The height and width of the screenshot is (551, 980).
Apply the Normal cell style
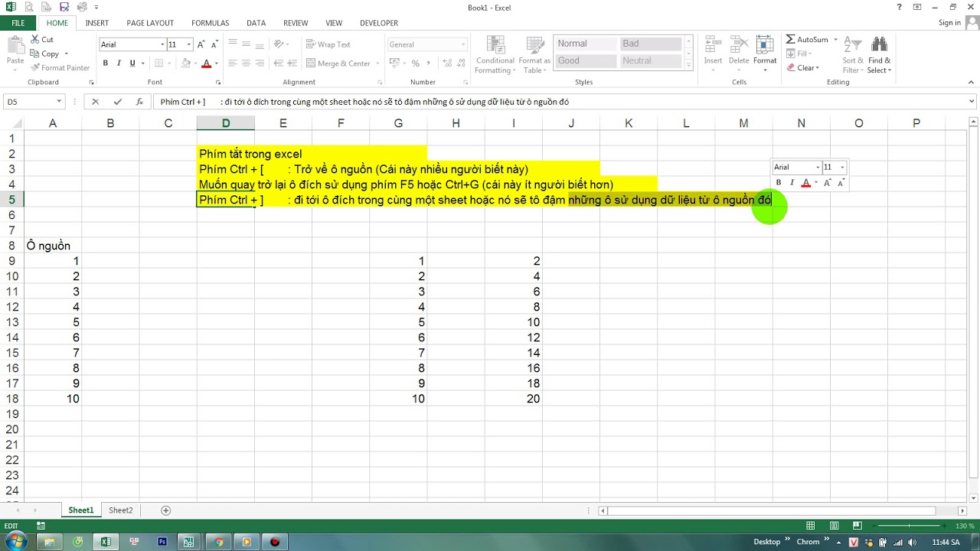(x=585, y=44)
